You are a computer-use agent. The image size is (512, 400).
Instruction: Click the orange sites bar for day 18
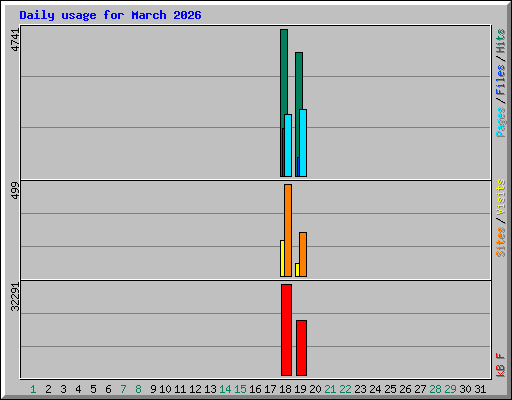[288, 230]
